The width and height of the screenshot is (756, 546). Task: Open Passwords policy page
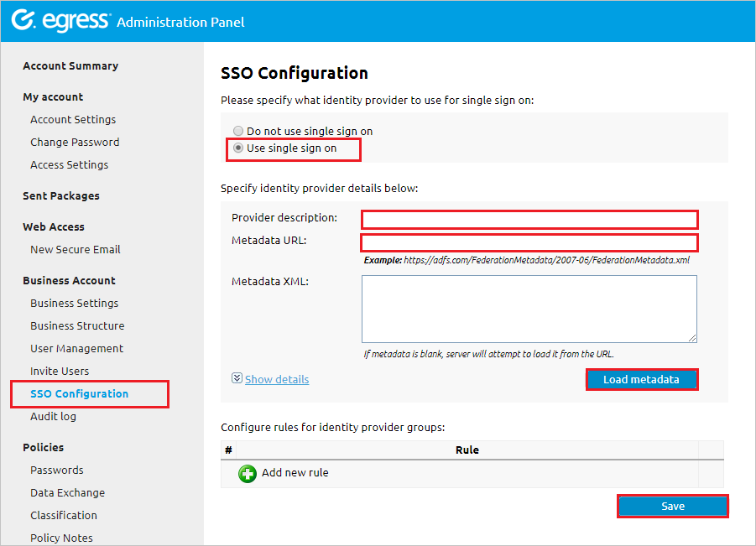coord(56,470)
